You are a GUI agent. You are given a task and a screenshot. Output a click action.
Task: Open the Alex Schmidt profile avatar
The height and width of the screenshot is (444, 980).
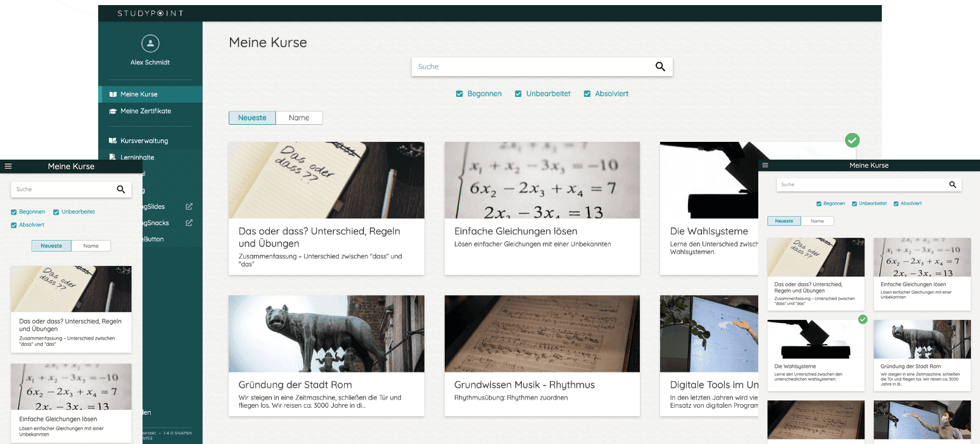[150, 44]
